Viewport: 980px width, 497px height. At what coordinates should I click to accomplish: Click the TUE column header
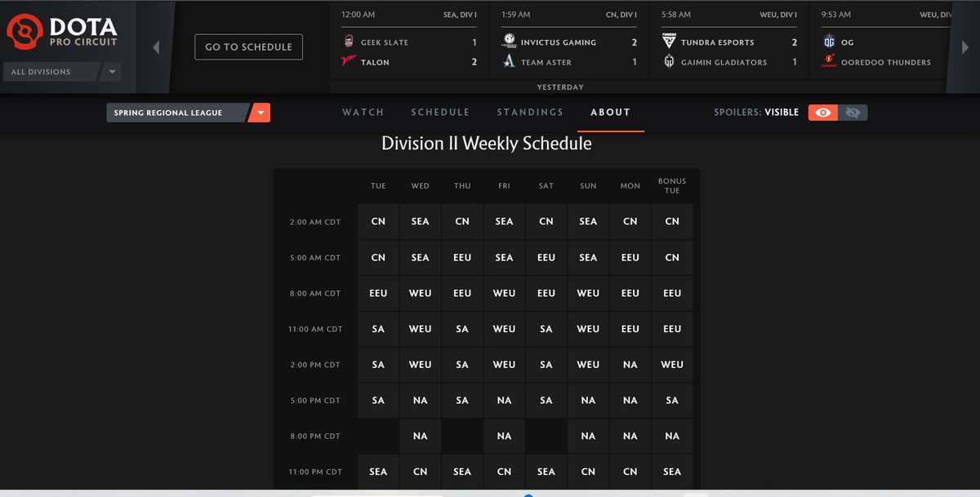tap(378, 186)
